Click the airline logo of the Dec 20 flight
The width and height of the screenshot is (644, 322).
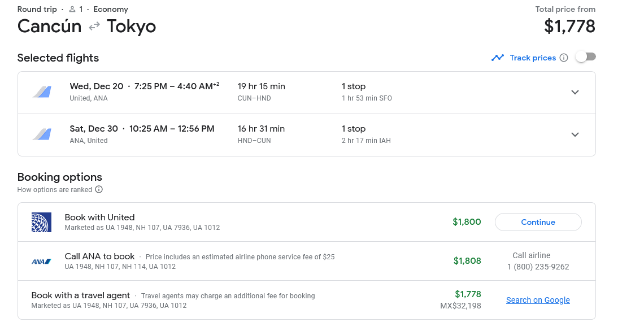click(x=42, y=92)
